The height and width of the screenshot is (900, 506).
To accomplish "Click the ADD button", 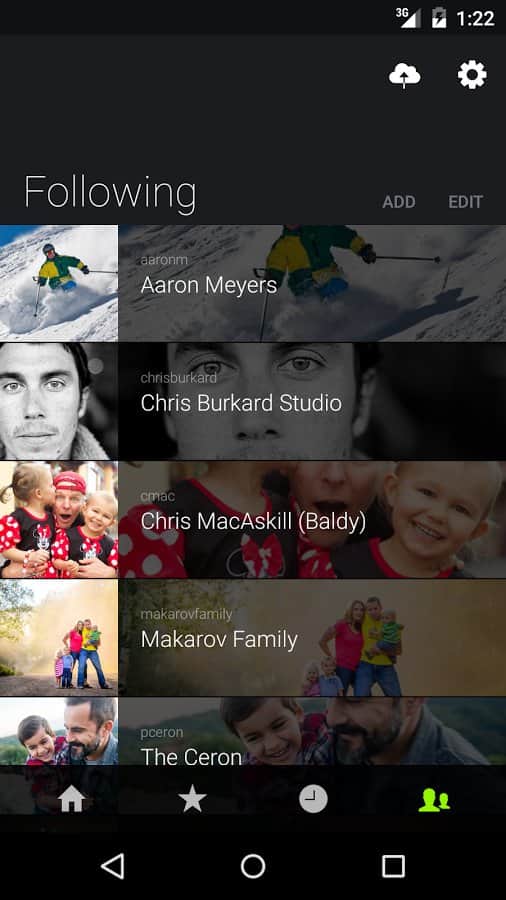I will [399, 202].
